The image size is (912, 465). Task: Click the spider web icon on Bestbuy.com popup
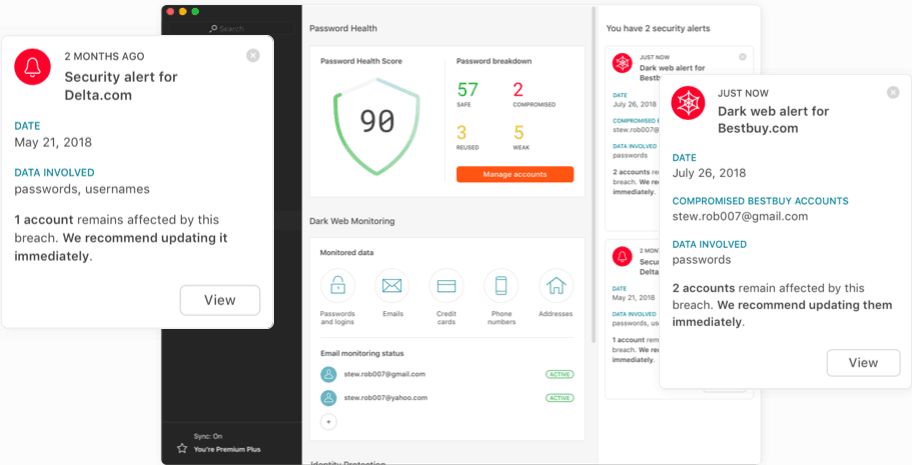pos(688,103)
